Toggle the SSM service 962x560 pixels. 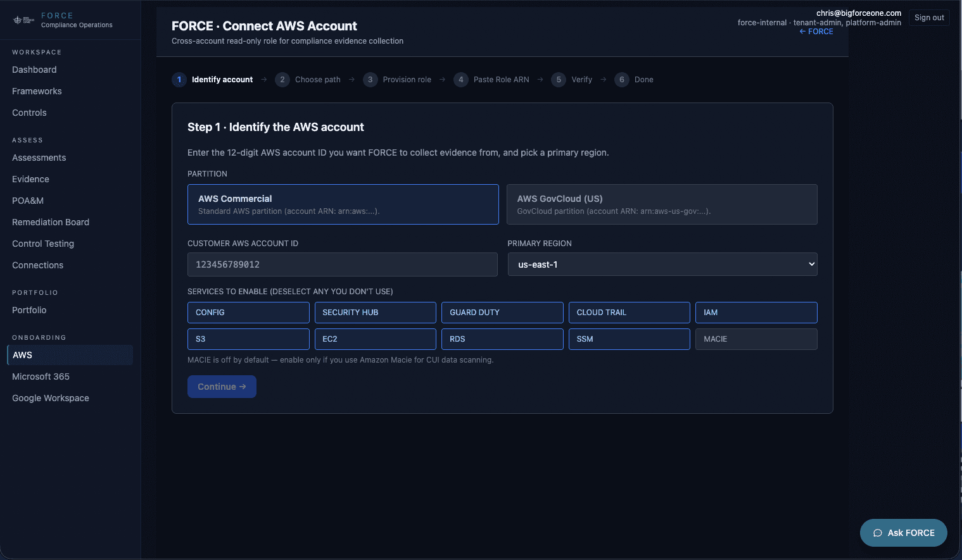point(630,339)
